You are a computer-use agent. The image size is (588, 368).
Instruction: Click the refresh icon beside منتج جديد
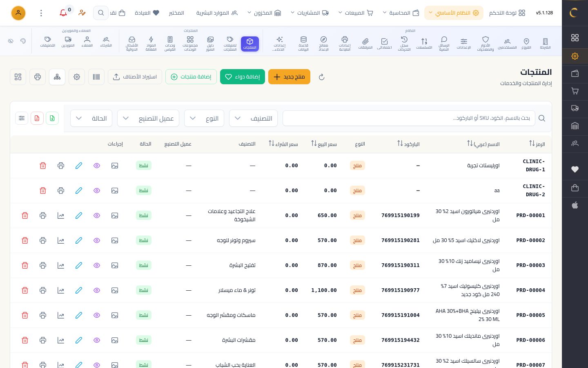point(321,77)
